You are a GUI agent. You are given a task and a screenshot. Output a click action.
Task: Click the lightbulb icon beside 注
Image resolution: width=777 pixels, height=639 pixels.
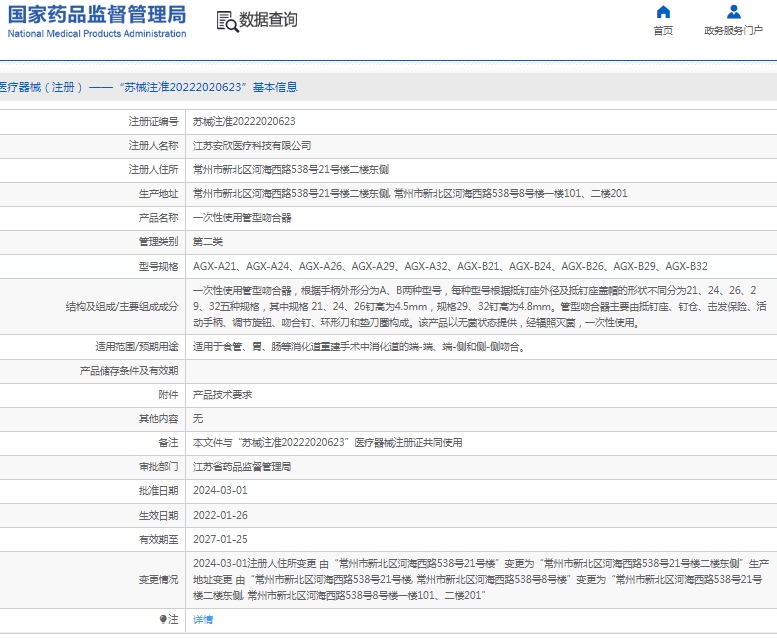coord(163,619)
